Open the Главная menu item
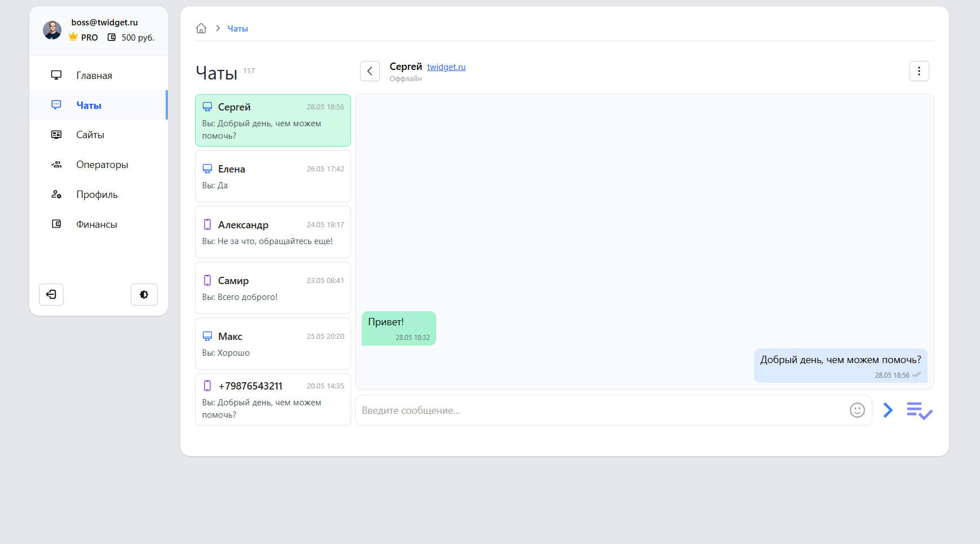980x544 pixels. point(94,76)
